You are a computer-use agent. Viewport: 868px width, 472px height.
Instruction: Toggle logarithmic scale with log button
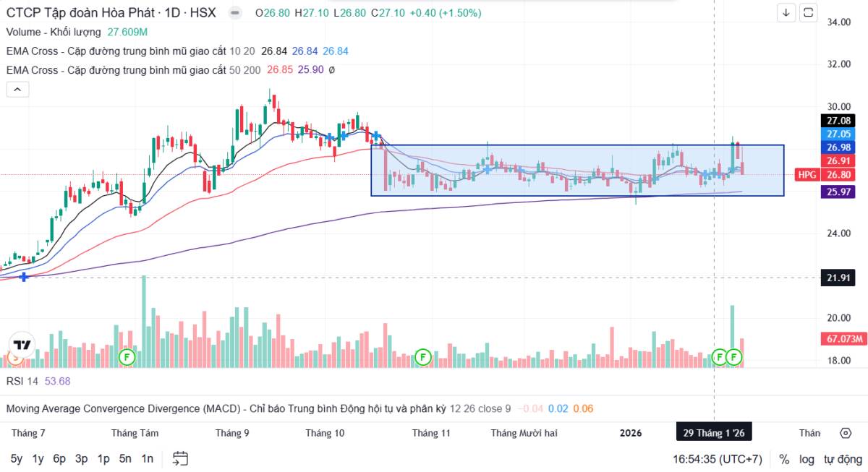(807, 459)
